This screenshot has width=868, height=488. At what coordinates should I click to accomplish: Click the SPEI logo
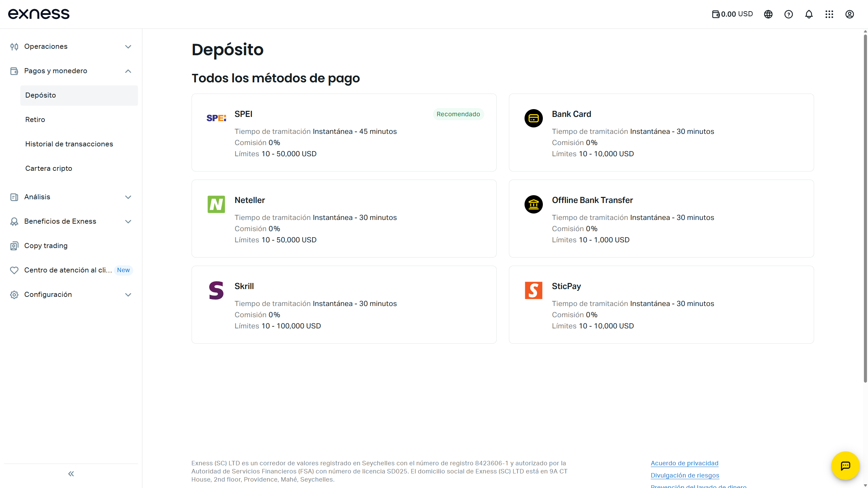coord(216,118)
